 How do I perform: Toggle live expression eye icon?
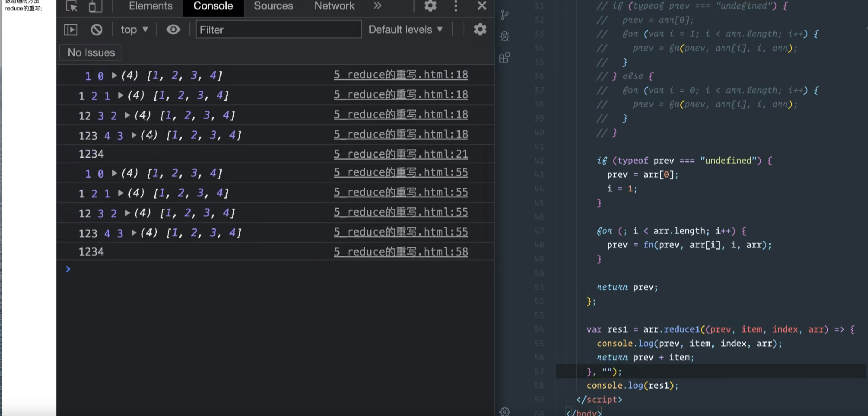point(173,30)
